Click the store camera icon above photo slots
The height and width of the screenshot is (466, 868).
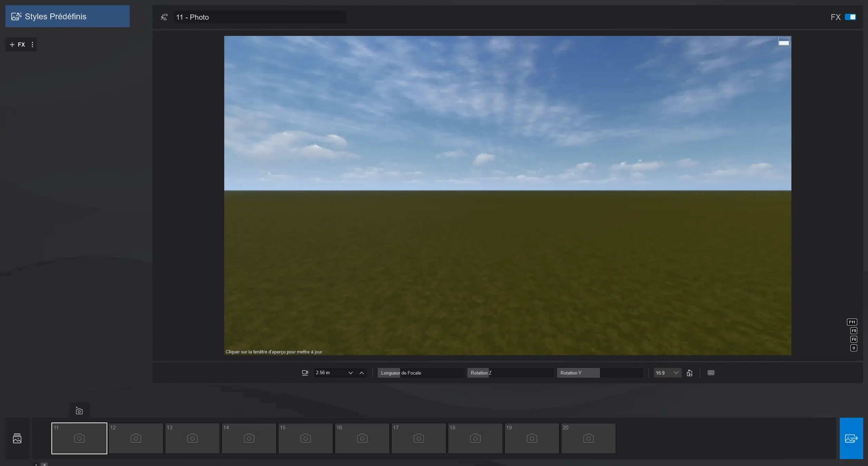[x=79, y=411]
